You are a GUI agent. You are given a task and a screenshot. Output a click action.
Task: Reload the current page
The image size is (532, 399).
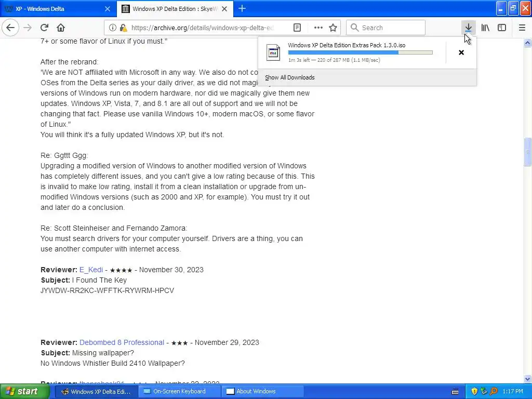coord(44,28)
